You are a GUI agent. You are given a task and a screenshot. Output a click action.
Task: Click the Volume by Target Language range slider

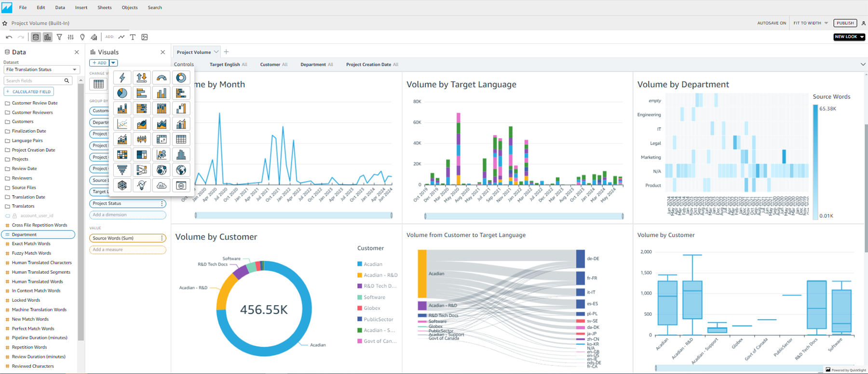524,216
